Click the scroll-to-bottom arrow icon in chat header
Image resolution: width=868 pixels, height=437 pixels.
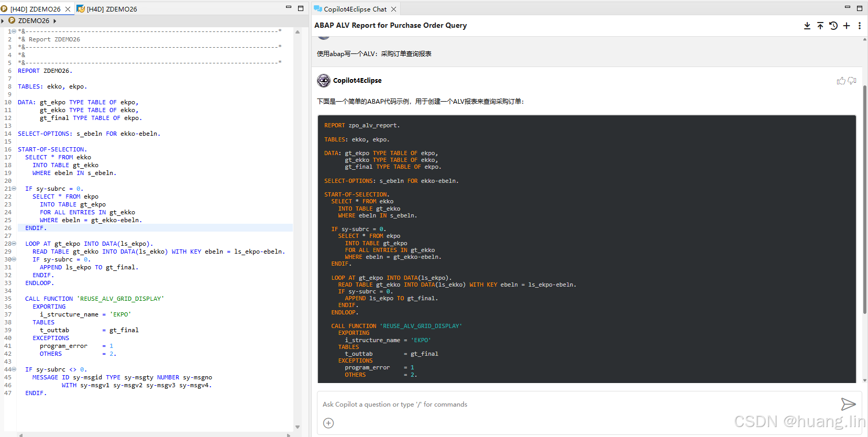click(807, 26)
